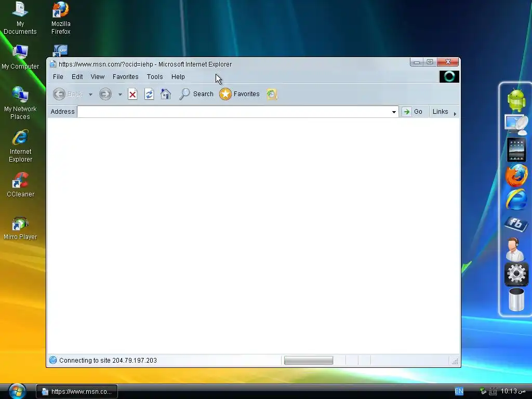The height and width of the screenshot is (399, 532).
Task: Expand the Back button history dropdown arrow
Action: click(x=90, y=95)
